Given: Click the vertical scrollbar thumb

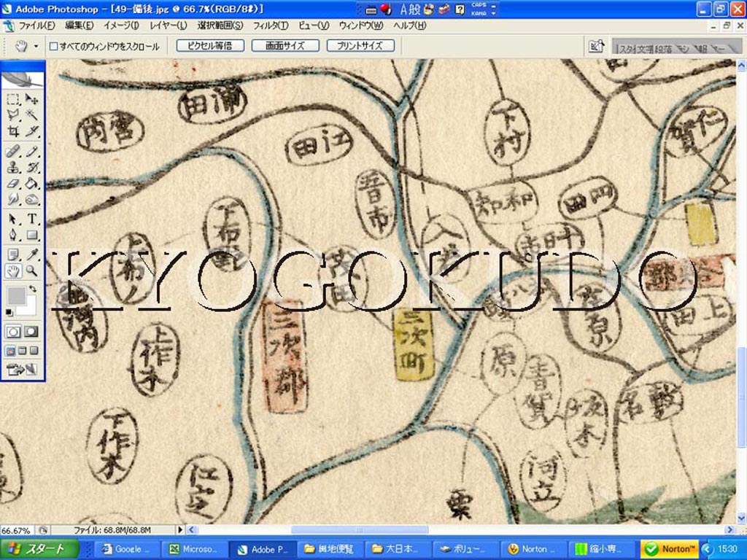Looking at the screenshot, I should pyautogui.click(x=741, y=397).
